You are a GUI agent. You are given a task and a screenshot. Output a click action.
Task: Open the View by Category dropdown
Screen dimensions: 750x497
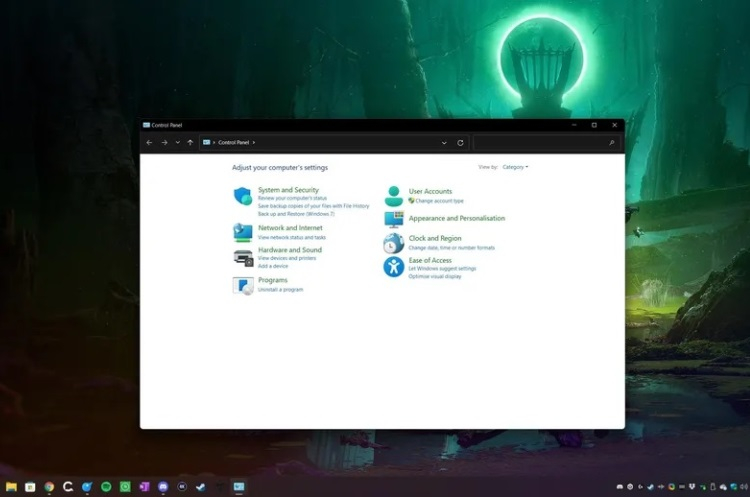(516, 167)
